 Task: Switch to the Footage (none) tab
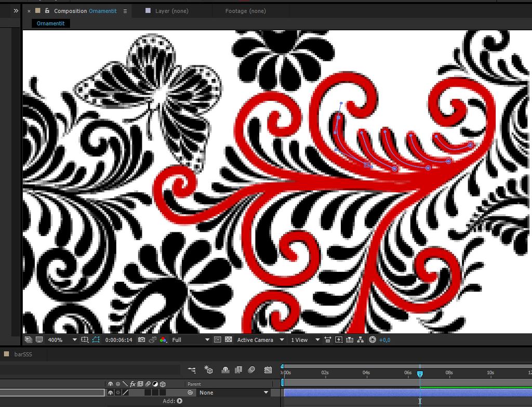tap(246, 11)
